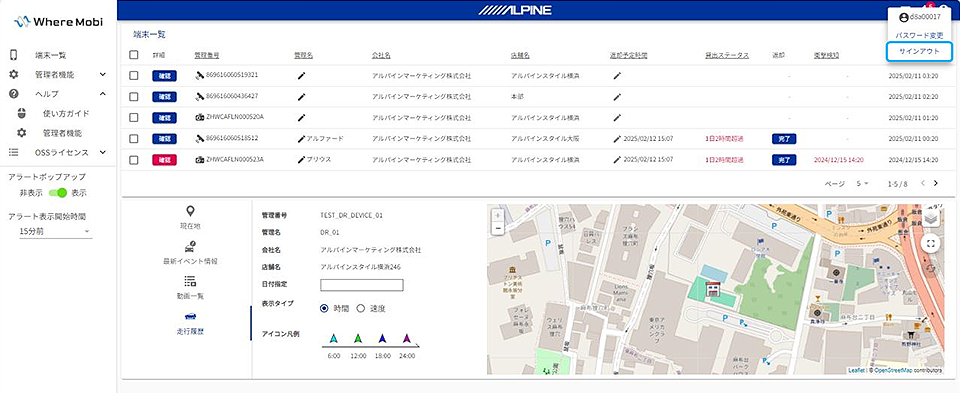Click tracker device icon for 869616060519321
The height and width of the screenshot is (393, 960).
click(200, 76)
